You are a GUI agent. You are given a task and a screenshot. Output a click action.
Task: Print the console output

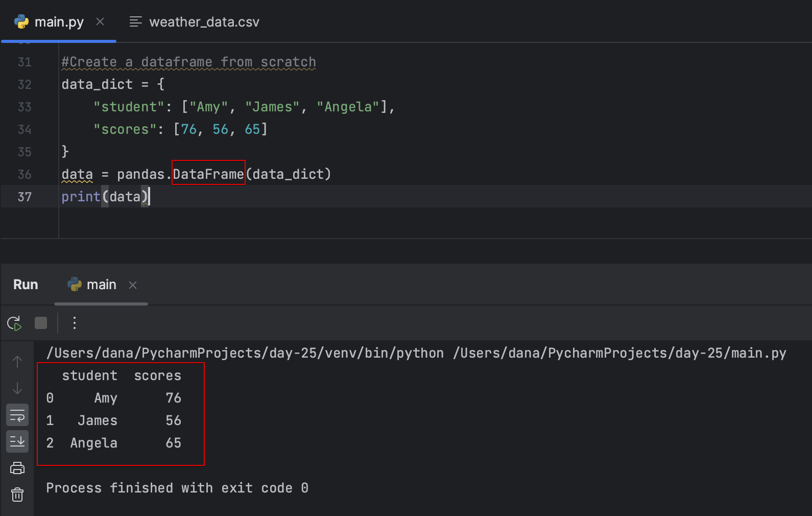tap(17, 468)
